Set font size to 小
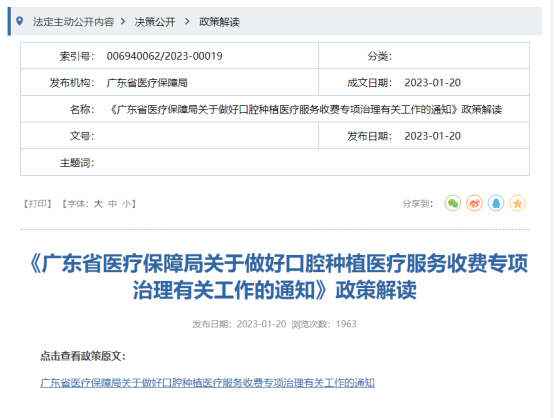554x418 pixels. (x=126, y=204)
